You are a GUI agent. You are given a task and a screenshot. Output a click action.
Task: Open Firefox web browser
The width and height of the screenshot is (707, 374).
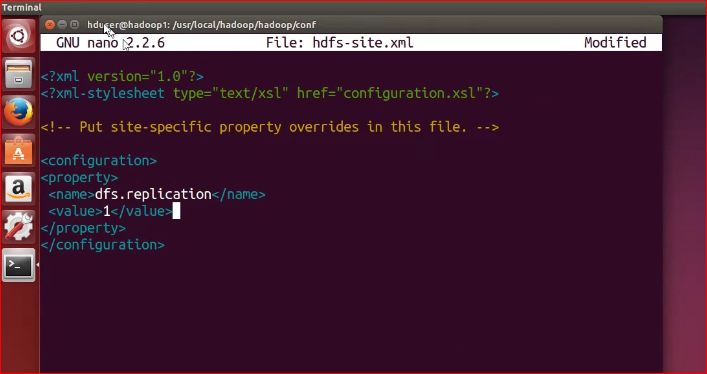pos(18,112)
